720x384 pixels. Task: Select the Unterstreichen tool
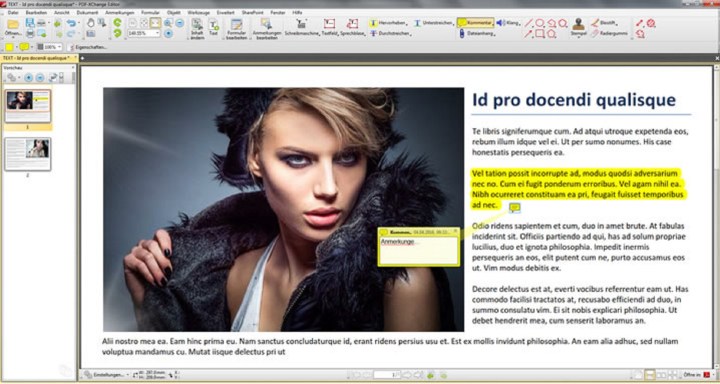(433, 23)
